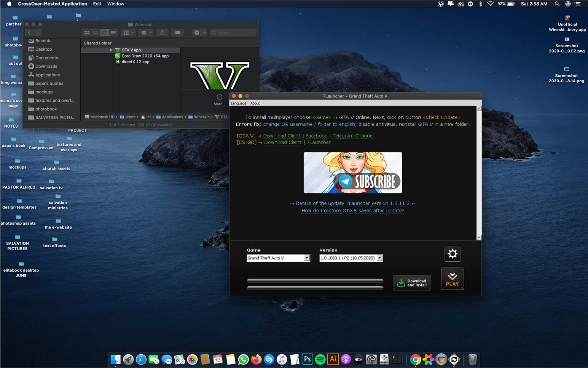Go forward in the Finder window

pyautogui.click(x=37, y=33)
